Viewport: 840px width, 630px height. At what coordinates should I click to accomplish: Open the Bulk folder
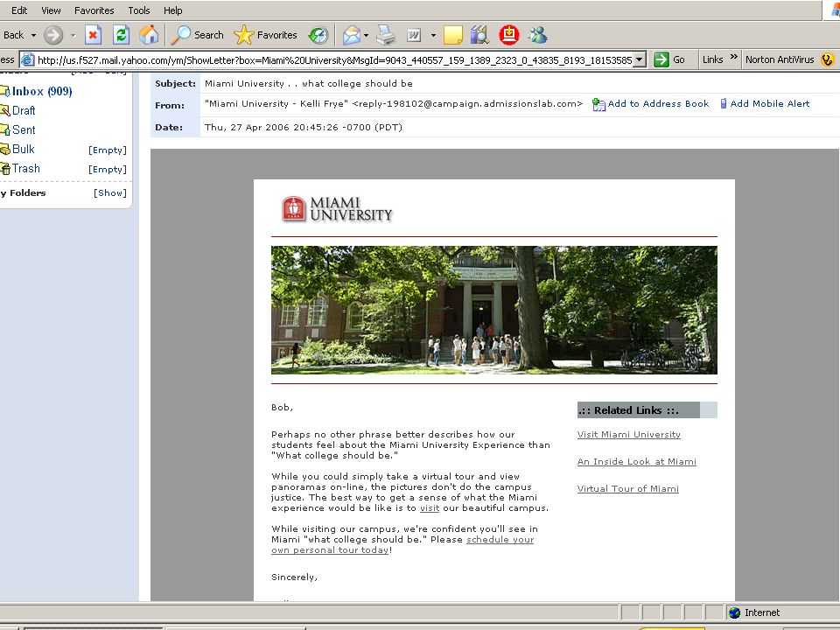coord(23,150)
